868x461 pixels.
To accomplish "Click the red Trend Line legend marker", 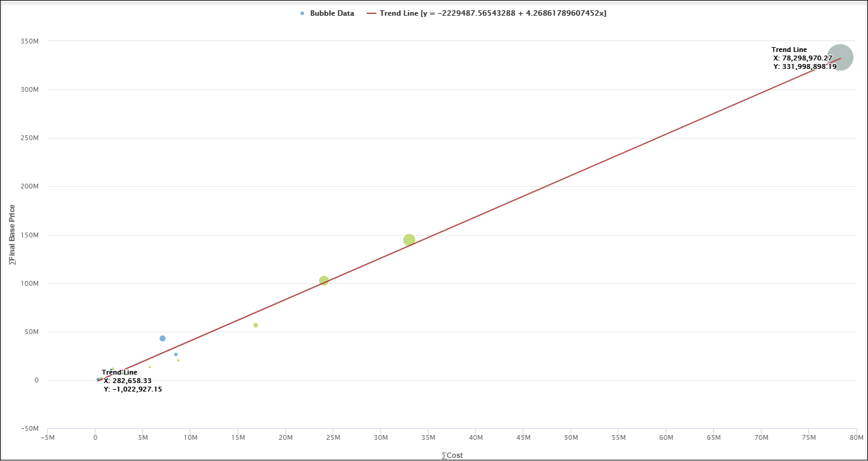I will (372, 13).
